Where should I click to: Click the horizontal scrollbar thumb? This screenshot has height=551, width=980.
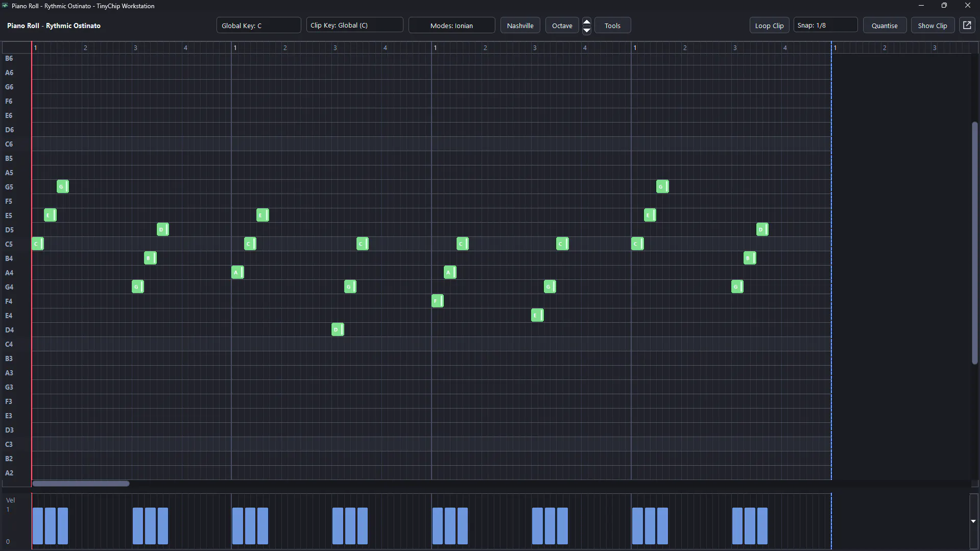point(81,483)
